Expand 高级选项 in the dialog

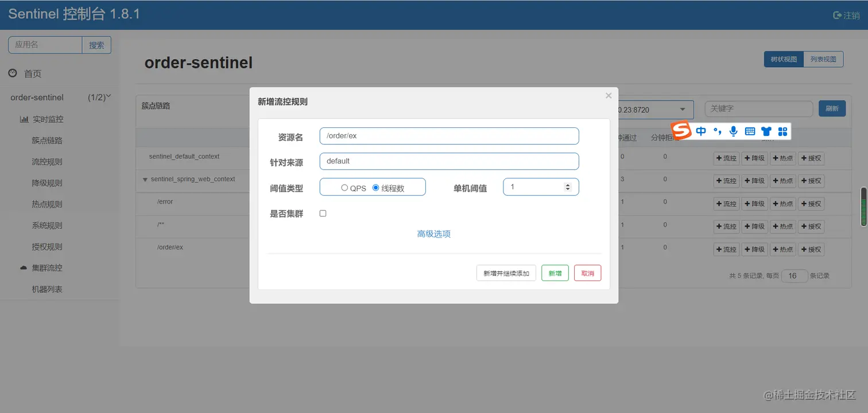click(x=433, y=234)
